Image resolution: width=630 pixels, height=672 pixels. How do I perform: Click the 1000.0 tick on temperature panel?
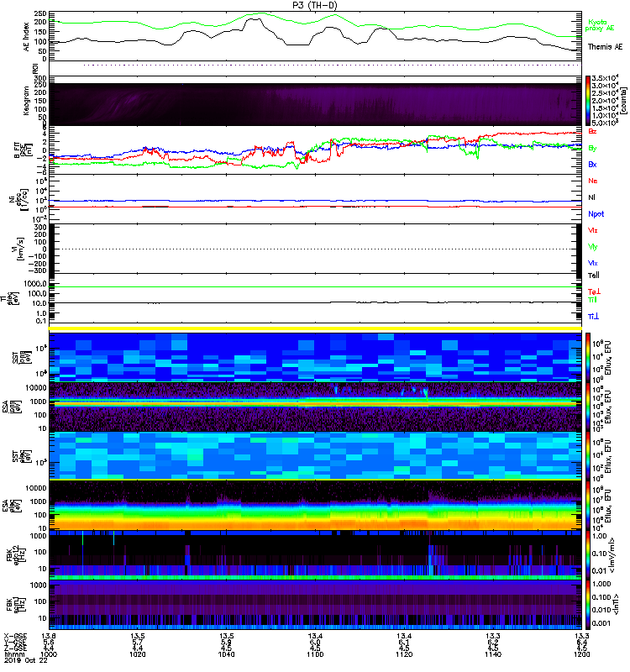(35, 284)
